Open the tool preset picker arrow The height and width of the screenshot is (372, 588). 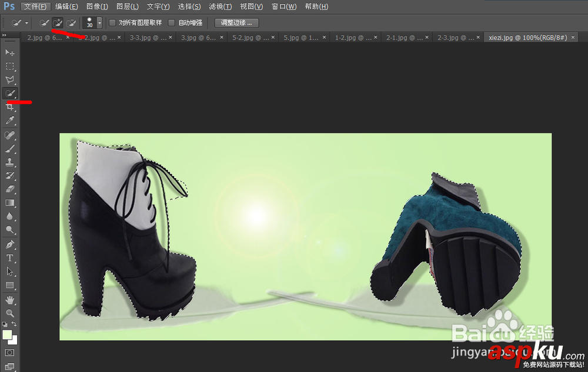coord(26,22)
